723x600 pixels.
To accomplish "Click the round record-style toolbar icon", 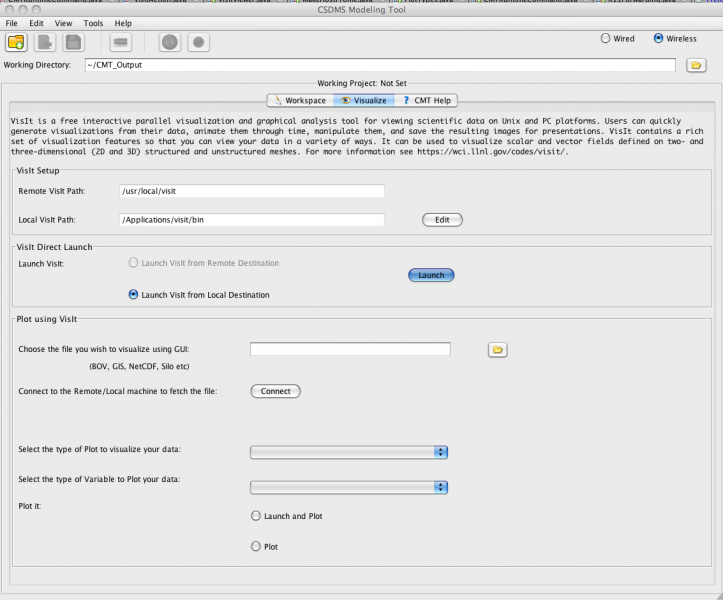I will coord(198,42).
